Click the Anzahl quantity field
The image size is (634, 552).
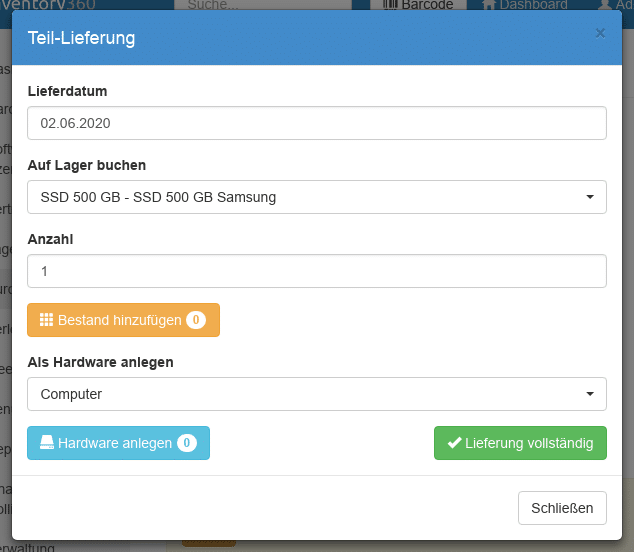[317, 271]
